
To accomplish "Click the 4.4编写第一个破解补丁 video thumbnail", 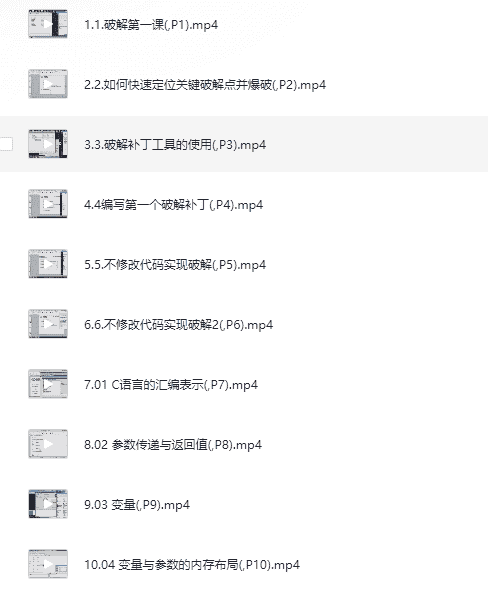I will (48, 204).
